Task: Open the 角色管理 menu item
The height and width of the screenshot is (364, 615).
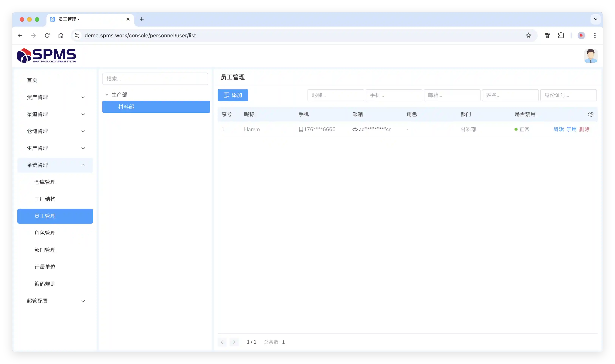Action: [45, 233]
